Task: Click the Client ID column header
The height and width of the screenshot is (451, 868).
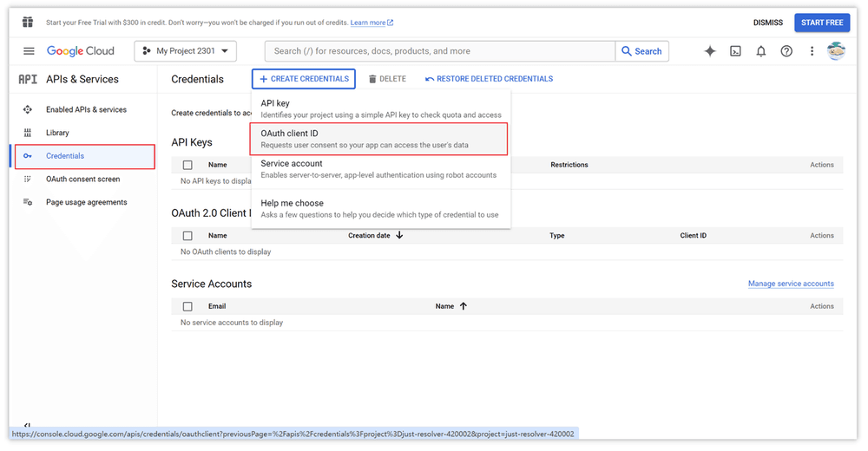Action: [x=693, y=235]
